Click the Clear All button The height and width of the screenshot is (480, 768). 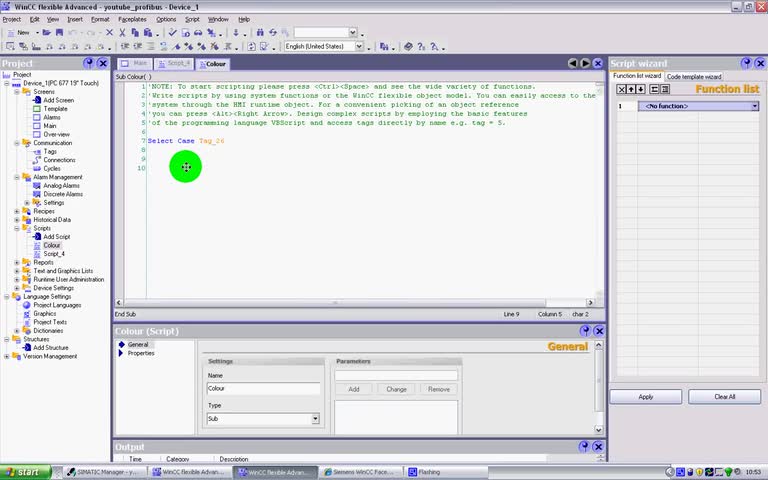pos(724,397)
